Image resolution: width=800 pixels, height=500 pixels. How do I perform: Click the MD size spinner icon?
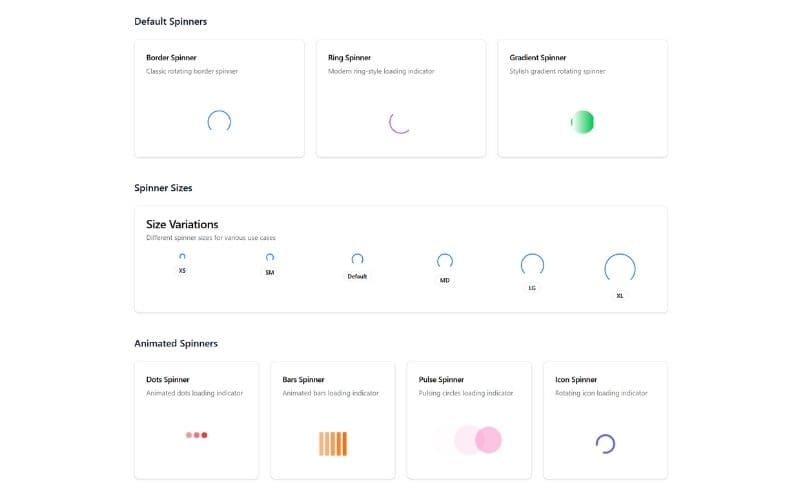pyautogui.click(x=445, y=261)
